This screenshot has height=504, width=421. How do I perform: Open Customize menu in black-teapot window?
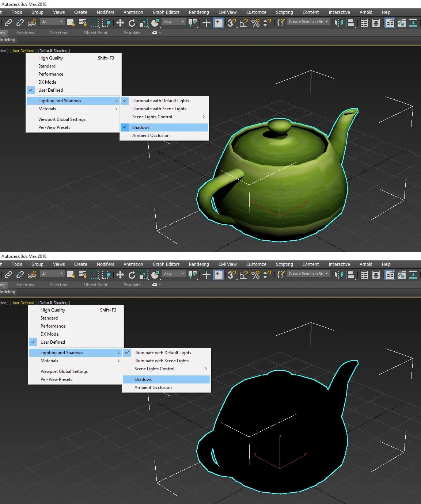(x=256, y=264)
